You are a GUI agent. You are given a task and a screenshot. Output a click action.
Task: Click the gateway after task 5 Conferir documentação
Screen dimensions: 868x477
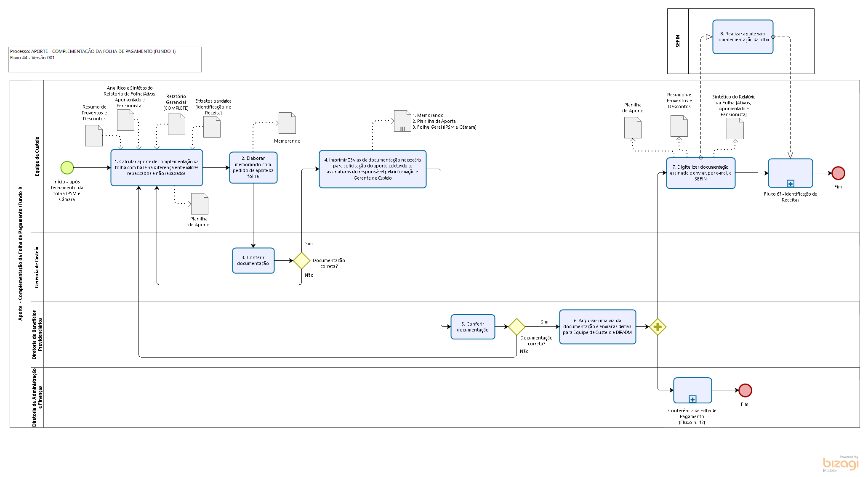tap(517, 327)
